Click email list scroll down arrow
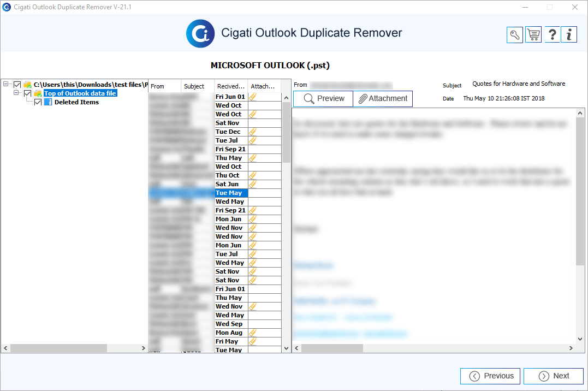588x391 pixels. (x=286, y=348)
